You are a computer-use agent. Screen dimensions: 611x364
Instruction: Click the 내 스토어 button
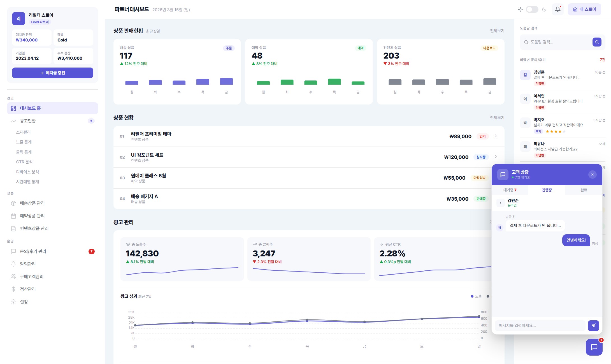(x=584, y=9)
